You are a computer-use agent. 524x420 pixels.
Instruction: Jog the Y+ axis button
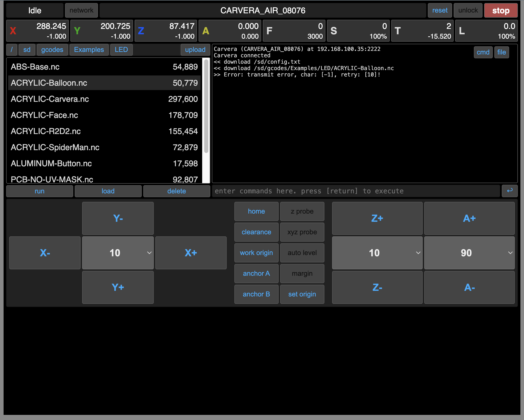[118, 287]
